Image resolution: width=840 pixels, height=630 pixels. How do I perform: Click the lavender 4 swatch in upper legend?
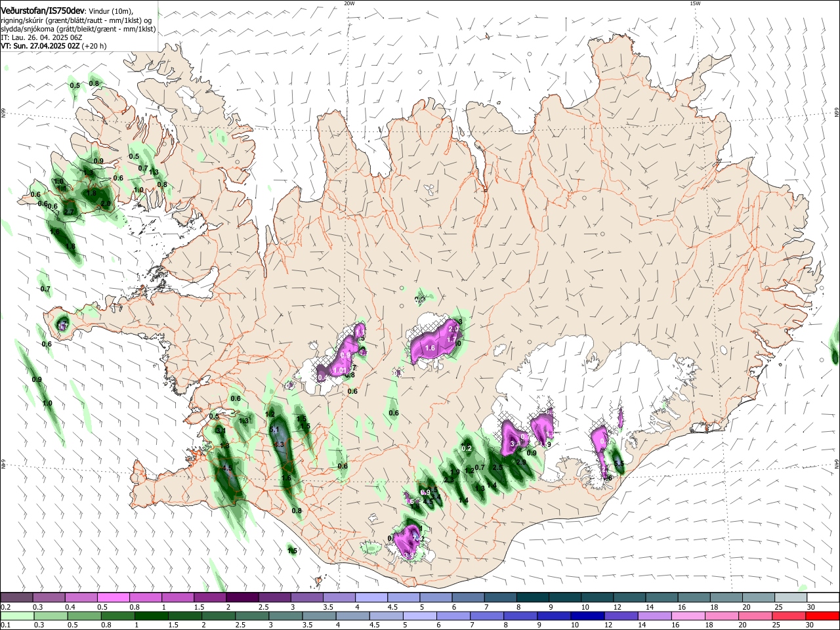click(x=371, y=598)
